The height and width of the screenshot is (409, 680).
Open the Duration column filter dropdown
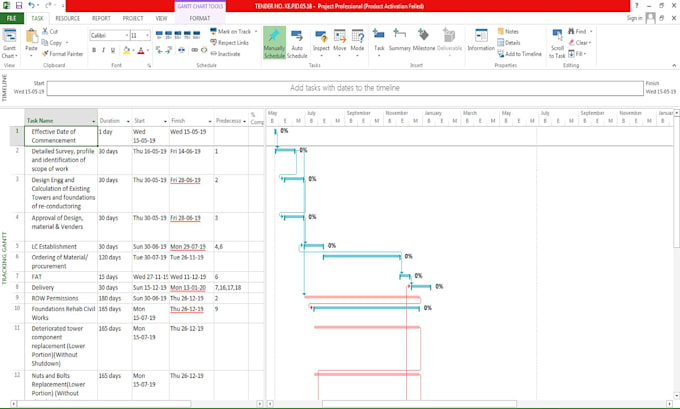point(128,121)
